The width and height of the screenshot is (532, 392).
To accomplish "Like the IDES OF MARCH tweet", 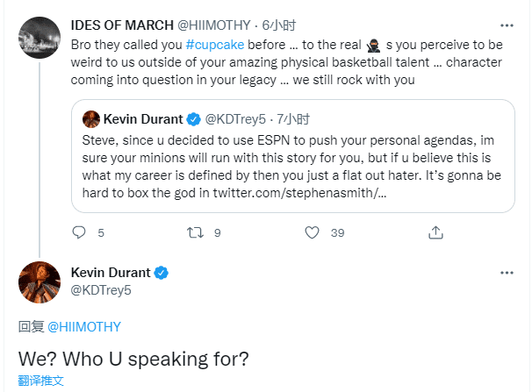I will 312,232.
